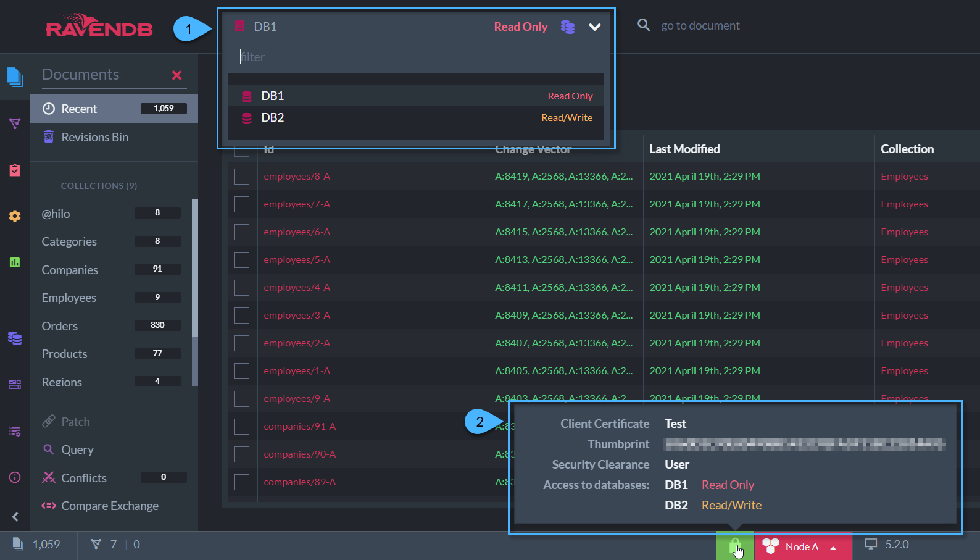Open the Manage Server icon in sidebar
Screen dimensions: 980x560
(x=15, y=384)
